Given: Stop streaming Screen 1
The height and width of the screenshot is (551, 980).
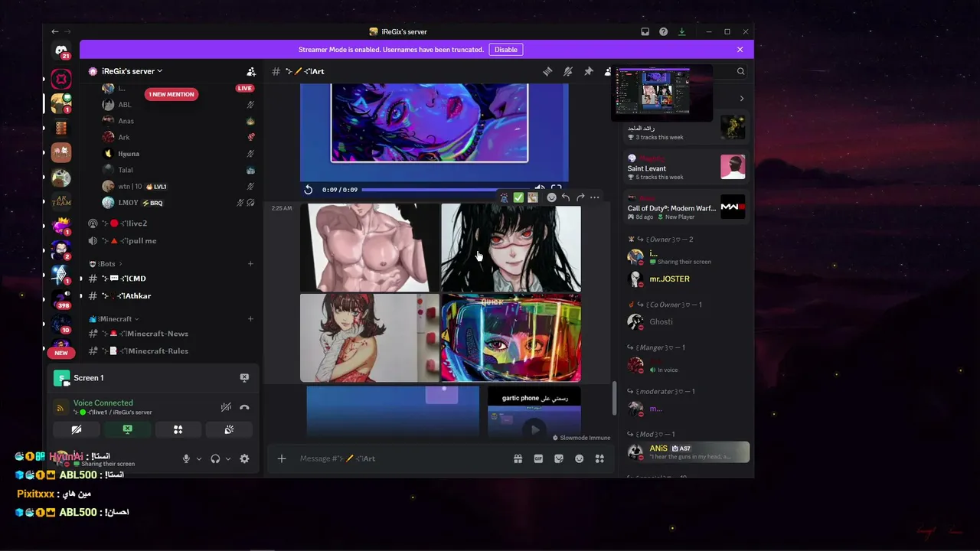Looking at the screenshot, I should coord(244,377).
